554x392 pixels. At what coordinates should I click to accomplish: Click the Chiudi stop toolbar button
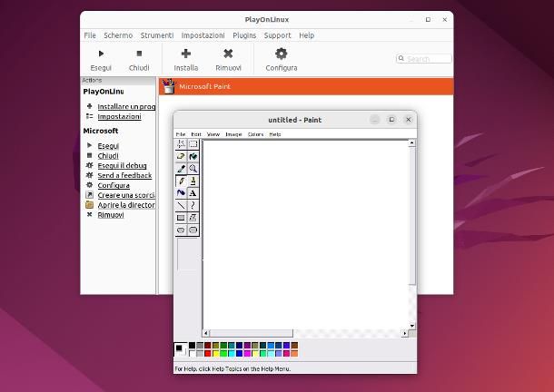(139, 59)
